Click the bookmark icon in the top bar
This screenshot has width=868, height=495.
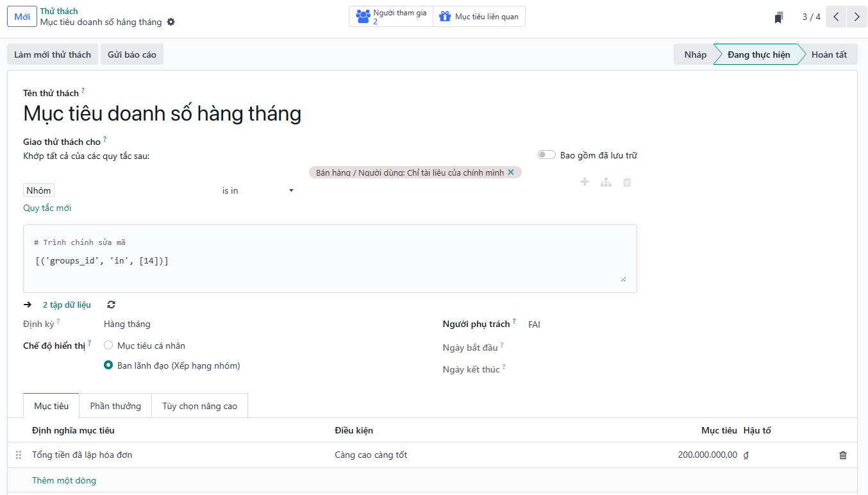(779, 17)
